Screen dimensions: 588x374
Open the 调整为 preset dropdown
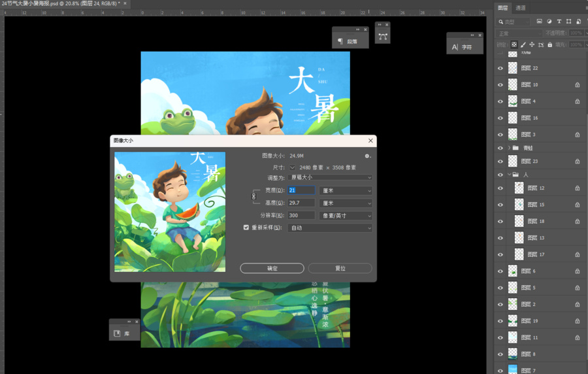[x=330, y=177]
